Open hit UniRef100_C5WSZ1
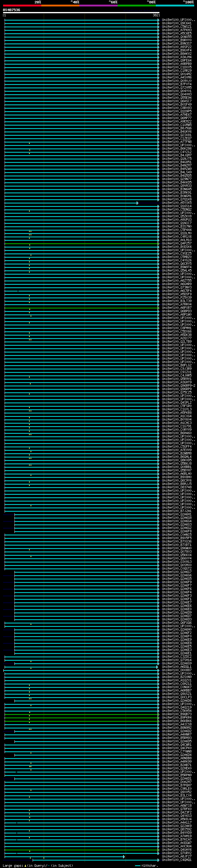The height and width of the screenshot is (868, 197). point(177,26)
